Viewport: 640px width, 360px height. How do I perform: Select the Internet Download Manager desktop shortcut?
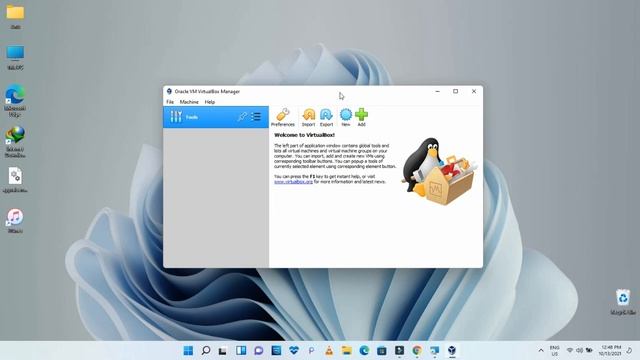(15, 142)
